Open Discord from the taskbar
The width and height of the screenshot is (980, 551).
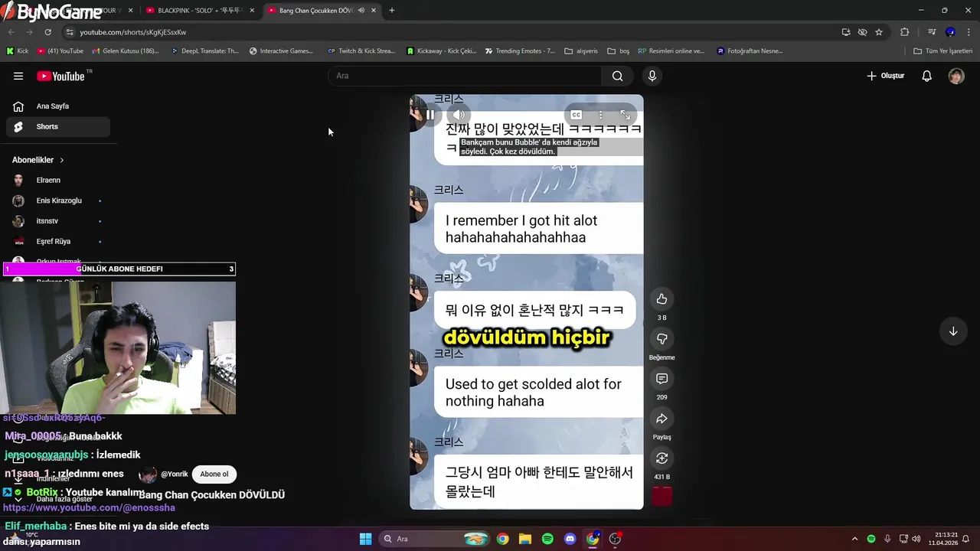[570, 539]
